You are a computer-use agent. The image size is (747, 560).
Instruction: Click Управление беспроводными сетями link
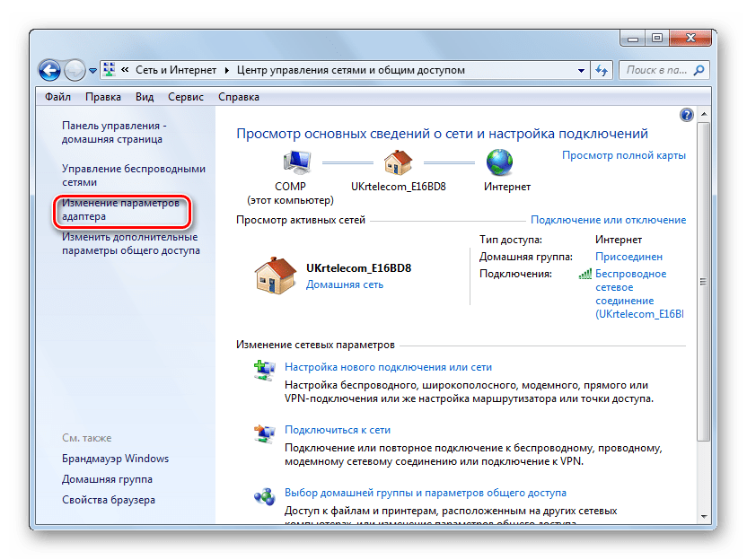133,175
